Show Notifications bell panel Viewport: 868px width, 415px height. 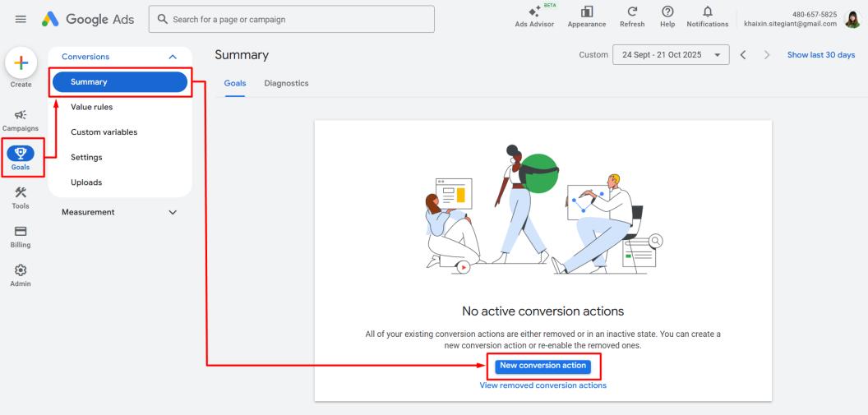(x=708, y=12)
